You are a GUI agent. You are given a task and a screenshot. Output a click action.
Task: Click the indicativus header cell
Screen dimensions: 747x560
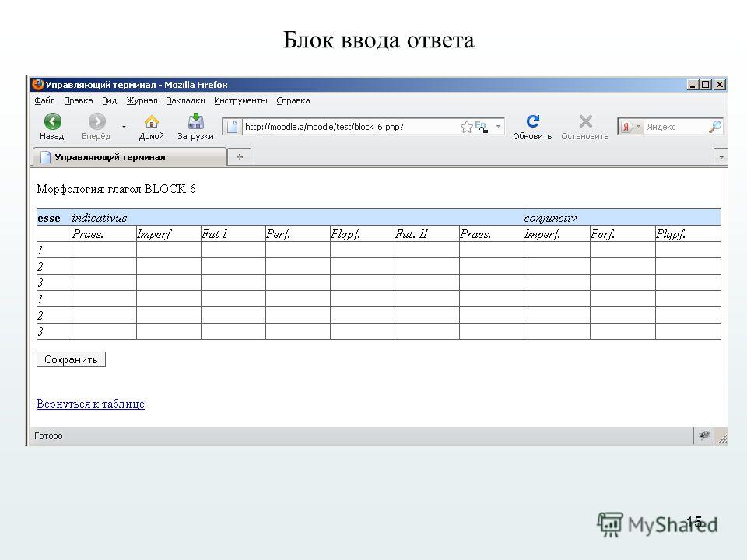click(x=298, y=217)
